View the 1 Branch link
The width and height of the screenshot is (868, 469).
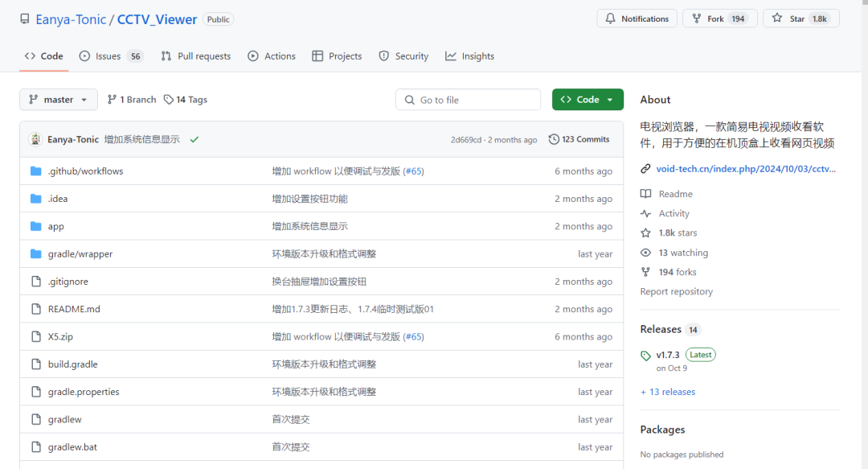132,100
